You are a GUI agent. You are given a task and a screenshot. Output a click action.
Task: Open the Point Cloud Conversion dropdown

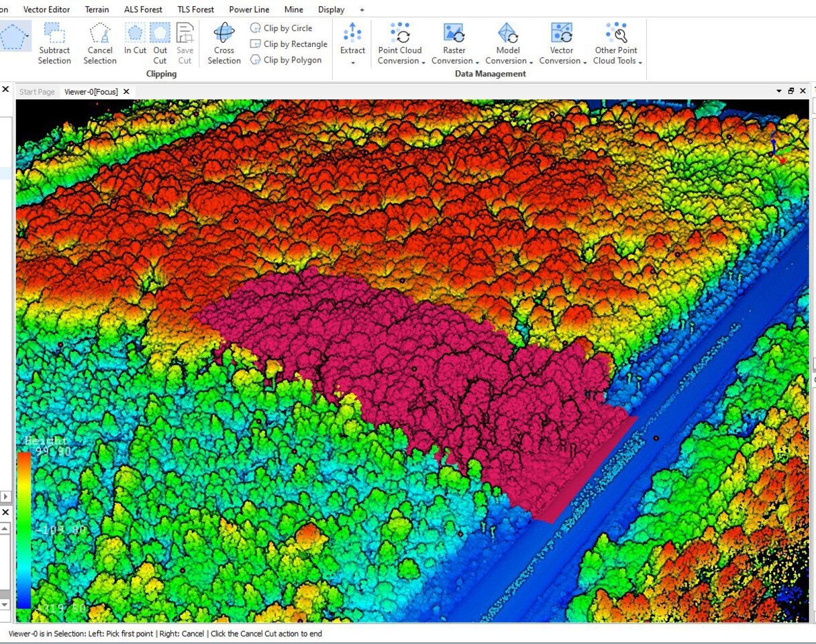[401, 44]
